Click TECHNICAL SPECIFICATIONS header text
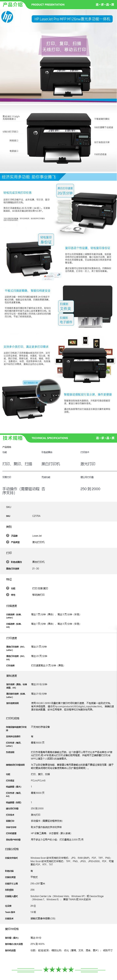 tap(50, 438)
